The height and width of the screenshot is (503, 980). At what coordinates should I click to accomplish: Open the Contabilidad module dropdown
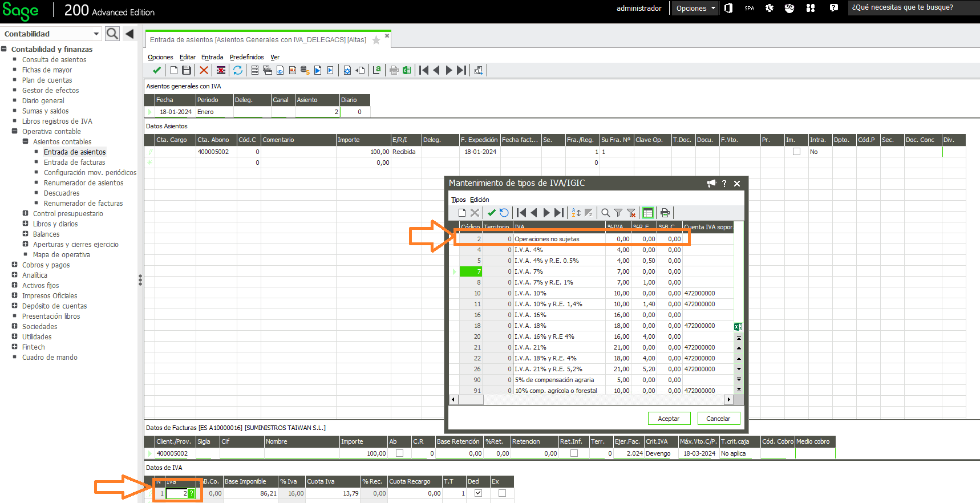pyautogui.click(x=96, y=34)
